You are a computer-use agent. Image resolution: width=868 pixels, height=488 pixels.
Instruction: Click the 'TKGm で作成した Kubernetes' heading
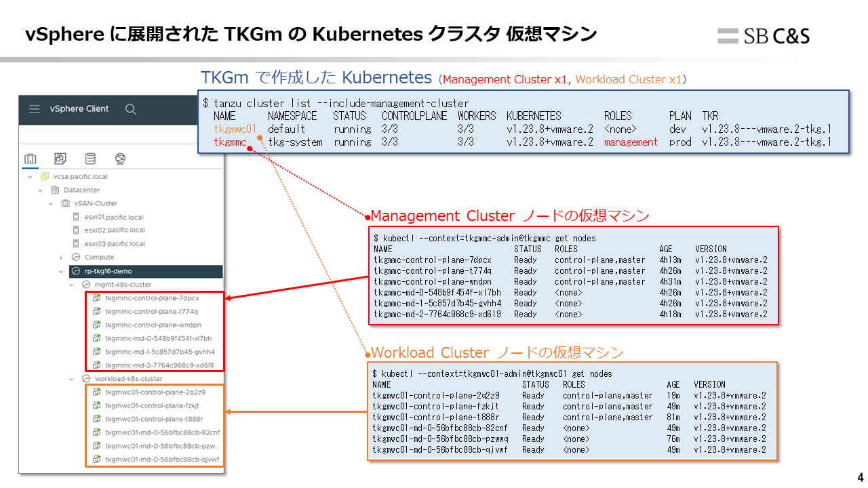click(317, 78)
